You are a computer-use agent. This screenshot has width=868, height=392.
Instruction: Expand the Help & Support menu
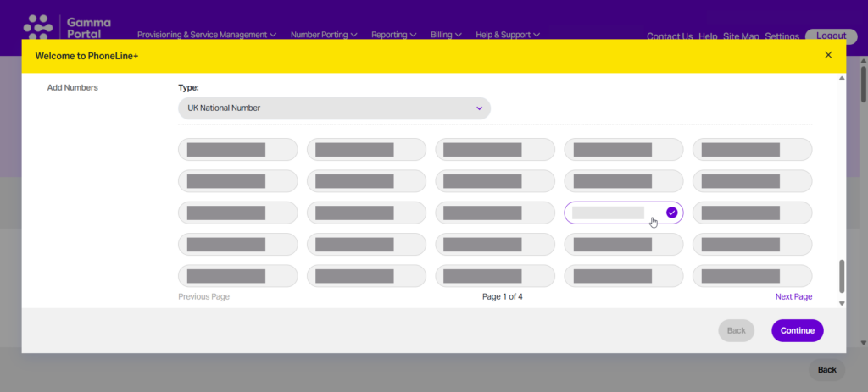click(x=508, y=35)
